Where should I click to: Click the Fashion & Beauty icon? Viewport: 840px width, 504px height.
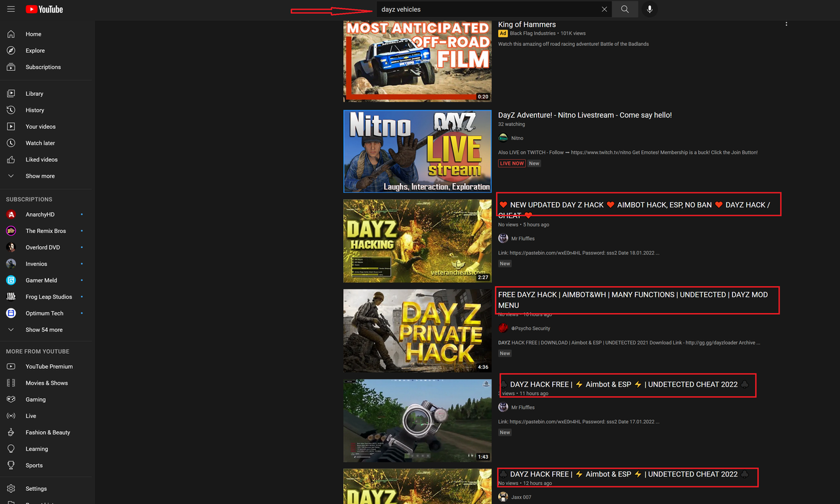tap(11, 432)
